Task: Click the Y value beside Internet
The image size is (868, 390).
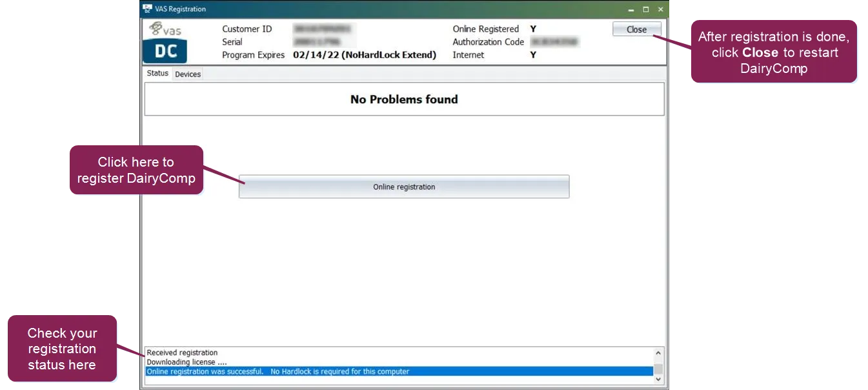Action: (x=533, y=55)
